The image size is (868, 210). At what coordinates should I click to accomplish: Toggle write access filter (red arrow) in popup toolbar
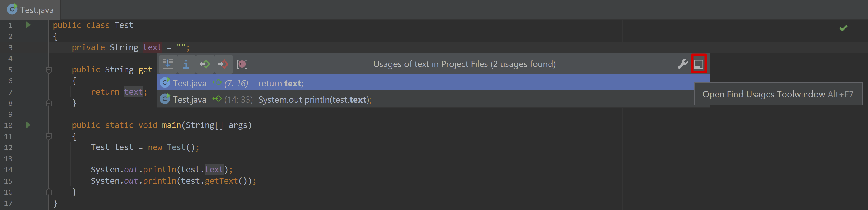tap(223, 64)
